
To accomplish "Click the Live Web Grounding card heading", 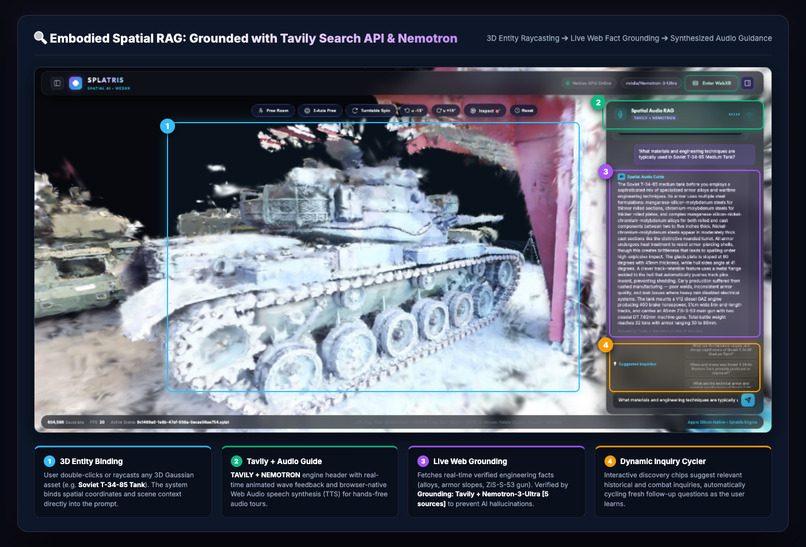I will tap(470, 461).
